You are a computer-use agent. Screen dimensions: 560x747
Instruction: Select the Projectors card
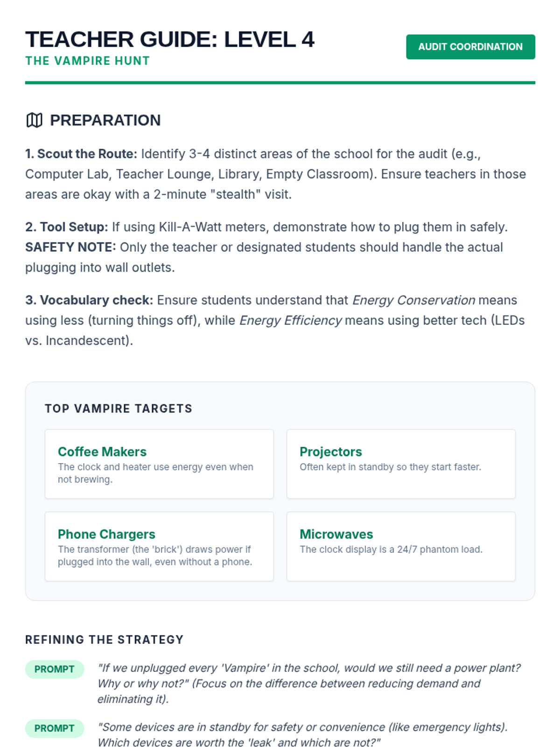click(400, 464)
